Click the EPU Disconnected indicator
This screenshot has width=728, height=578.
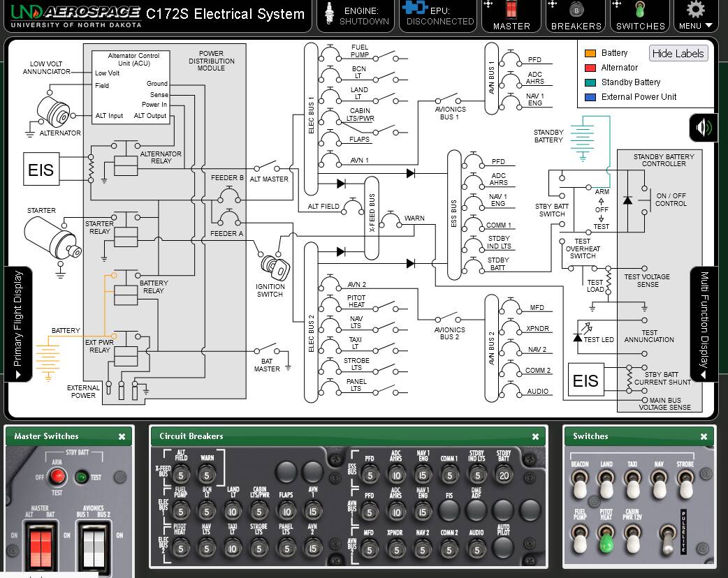point(437,15)
